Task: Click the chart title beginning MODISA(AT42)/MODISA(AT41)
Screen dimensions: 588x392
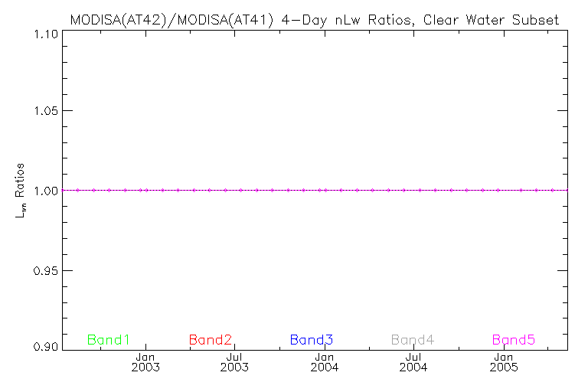Action: click(314, 19)
